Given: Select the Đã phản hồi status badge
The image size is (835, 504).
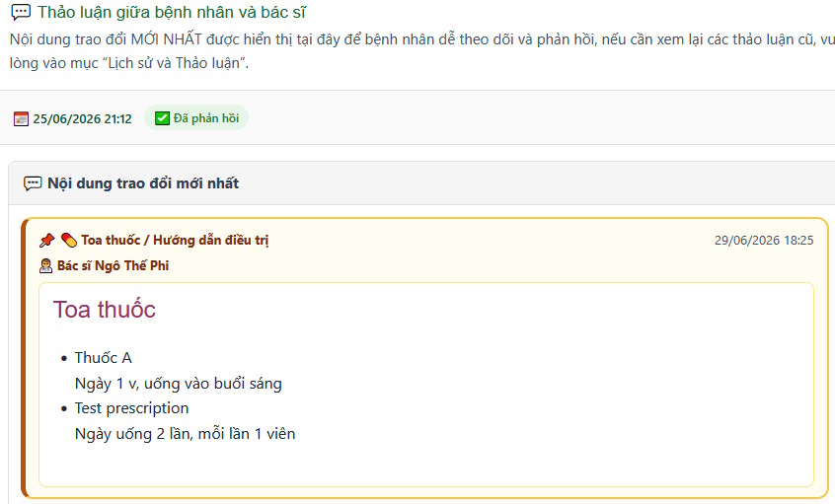Looking at the screenshot, I should [196, 118].
